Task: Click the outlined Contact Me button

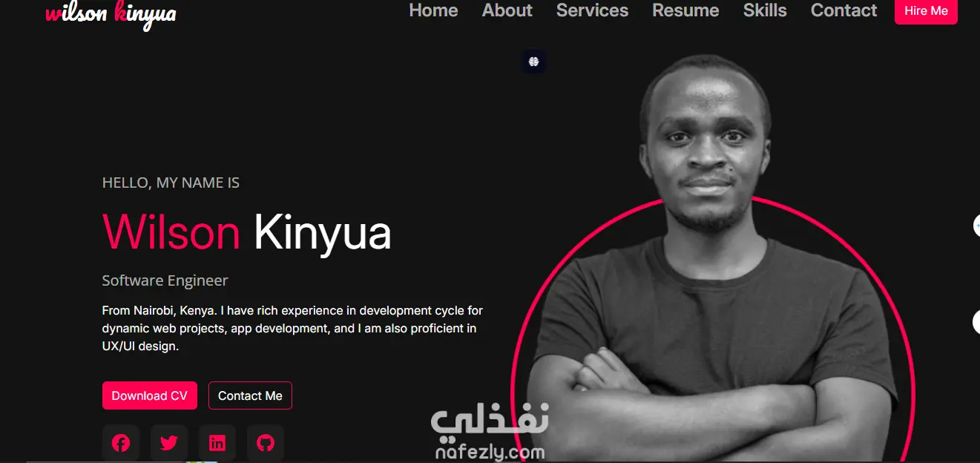Action: (x=250, y=395)
